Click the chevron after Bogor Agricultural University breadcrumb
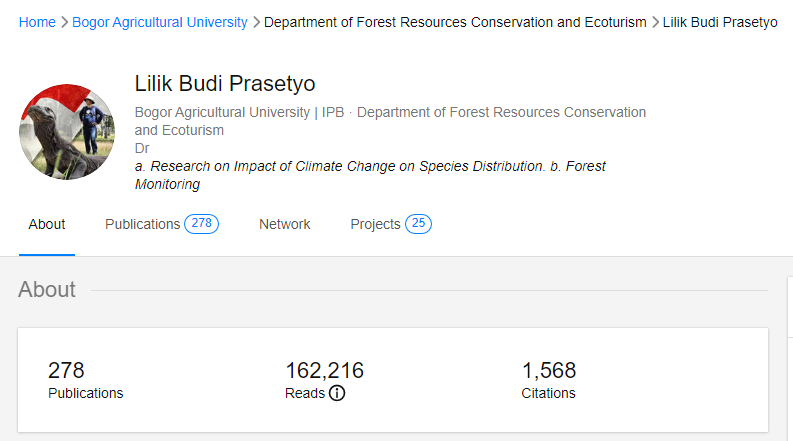Viewport: 793px width, 441px height. pos(256,22)
